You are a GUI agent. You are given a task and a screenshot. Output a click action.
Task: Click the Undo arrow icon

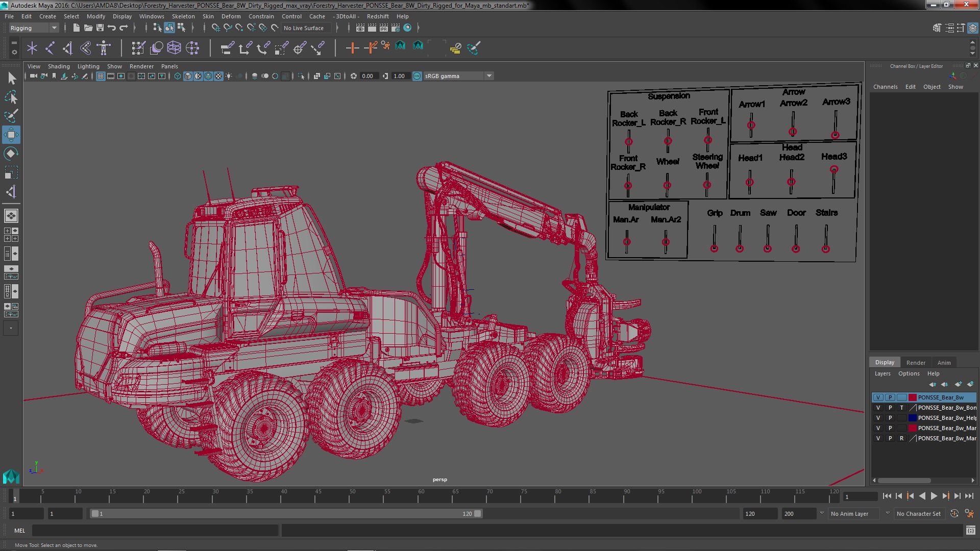coord(112,28)
